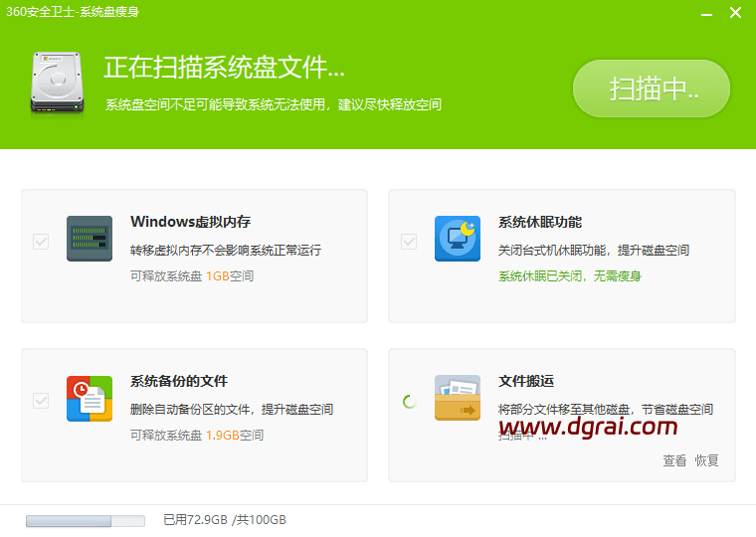Click the hard disk drive icon in header

[57, 85]
